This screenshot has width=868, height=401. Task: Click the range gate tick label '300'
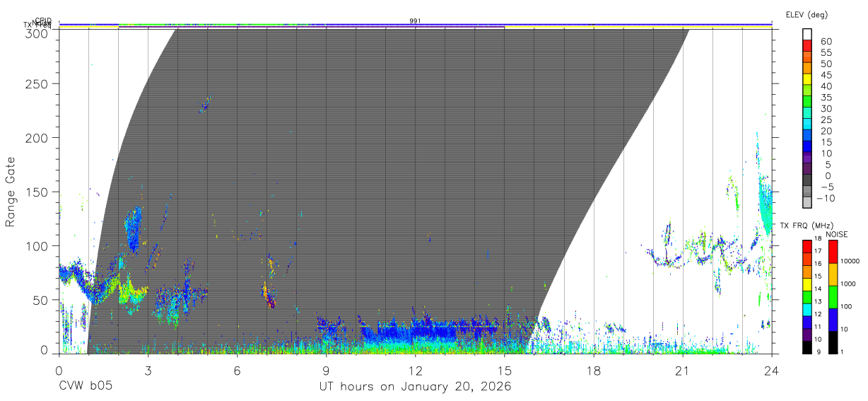tap(37, 33)
